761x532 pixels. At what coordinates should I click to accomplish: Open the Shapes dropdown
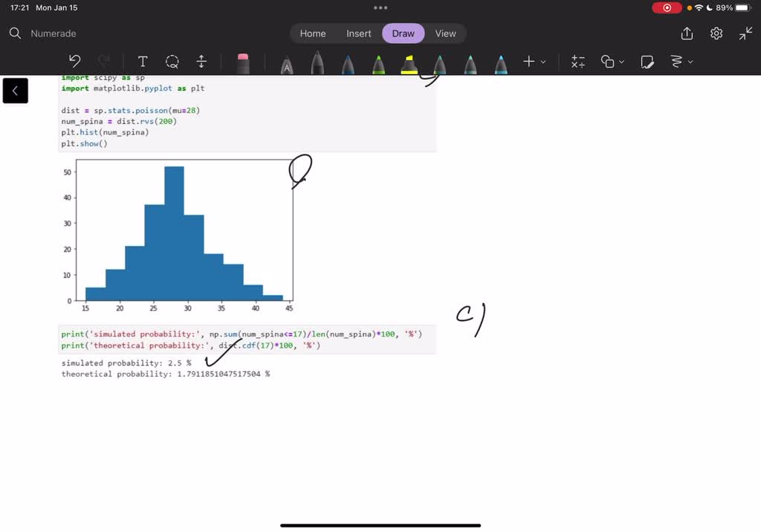[612, 62]
